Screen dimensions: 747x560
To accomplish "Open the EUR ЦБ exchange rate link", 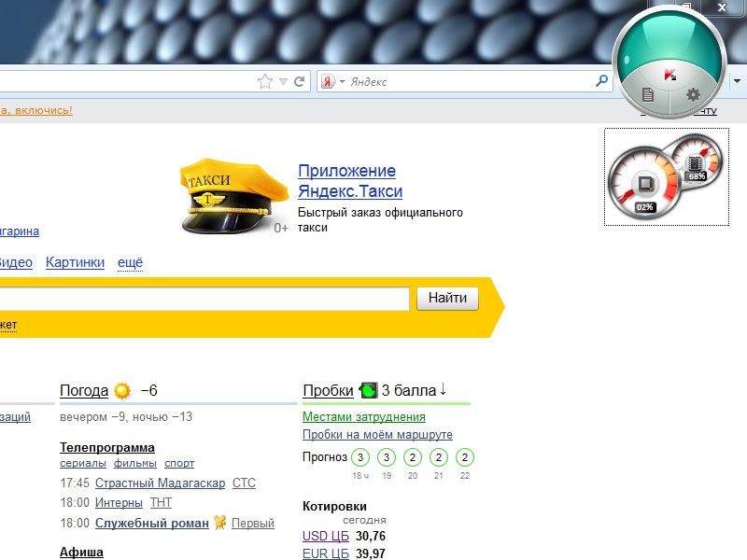I will coord(326,553).
